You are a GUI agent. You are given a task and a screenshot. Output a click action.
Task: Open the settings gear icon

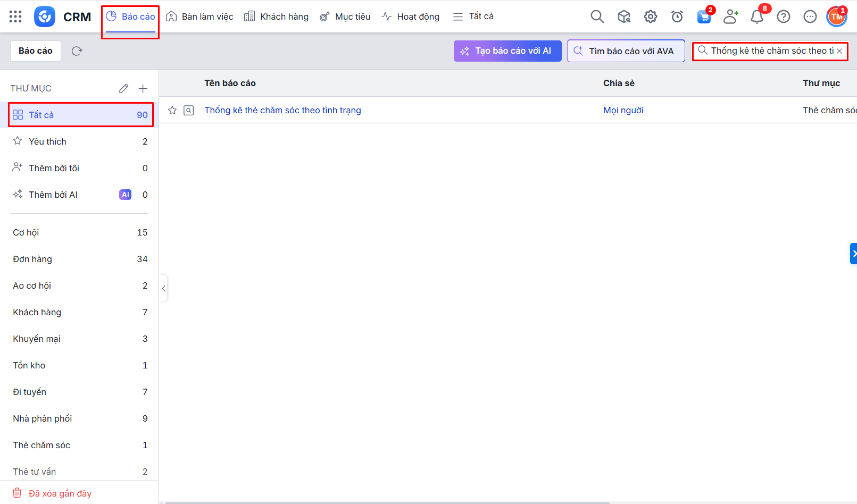coord(650,16)
